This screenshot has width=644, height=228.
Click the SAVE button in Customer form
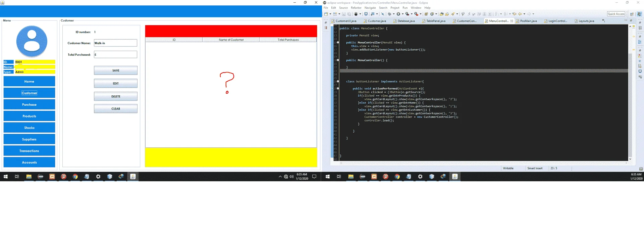(x=116, y=71)
